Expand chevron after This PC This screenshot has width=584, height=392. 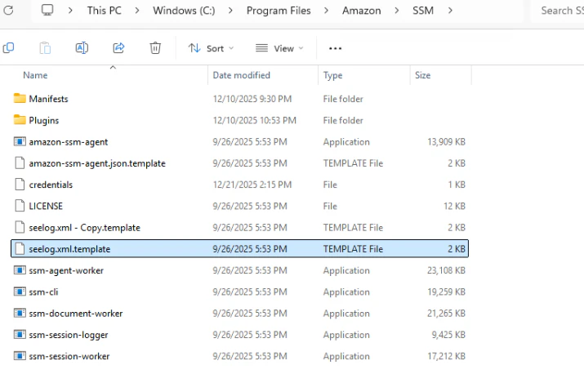click(x=137, y=11)
